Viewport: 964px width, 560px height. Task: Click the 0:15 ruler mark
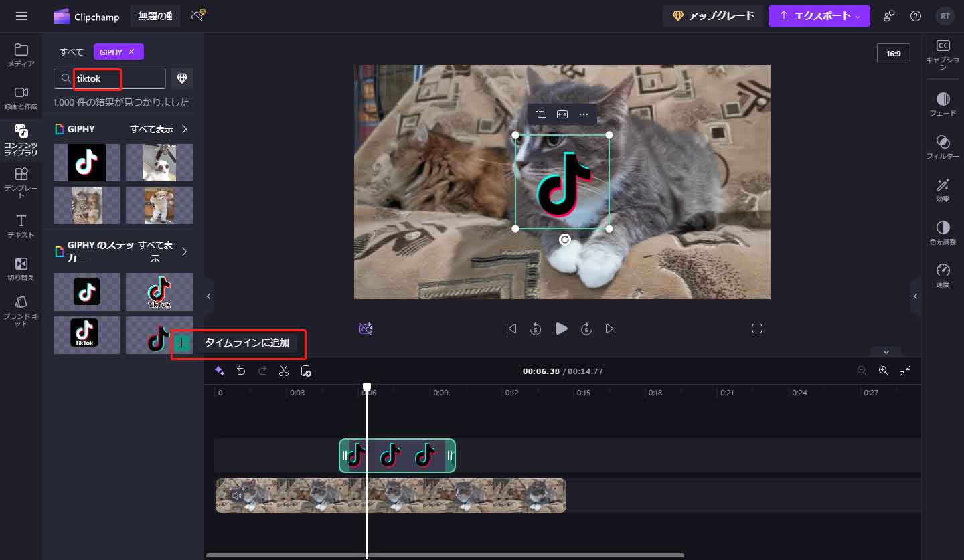point(584,393)
